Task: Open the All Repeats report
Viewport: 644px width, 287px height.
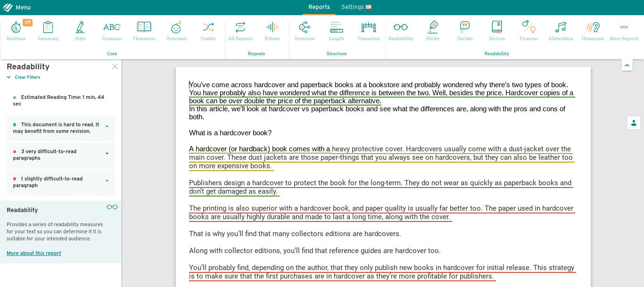Action: click(240, 31)
